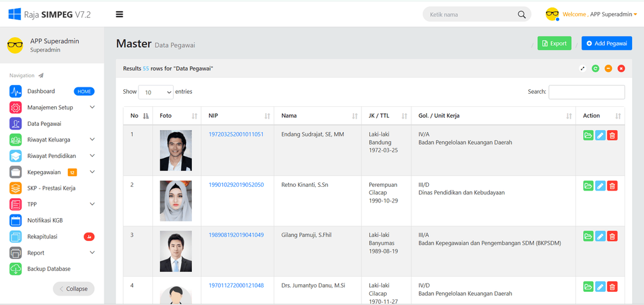Open the Welcome APP Superadmin user menu
The image size is (644, 305).
click(591, 14)
